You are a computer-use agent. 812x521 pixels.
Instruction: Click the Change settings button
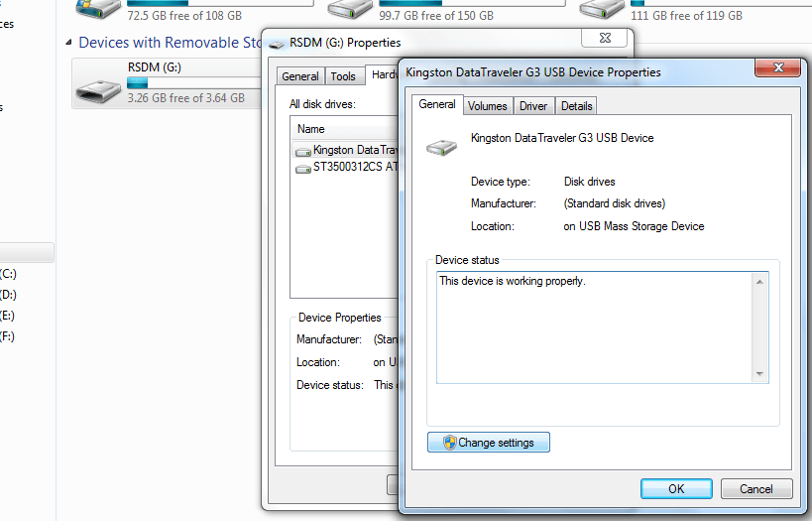pos(489,443)
